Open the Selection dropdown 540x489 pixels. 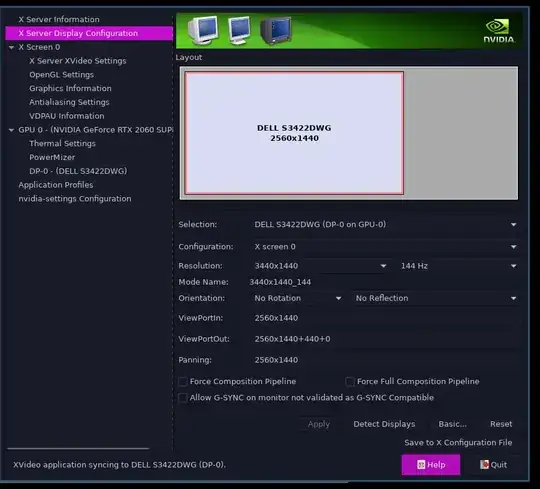click(385, 225)
